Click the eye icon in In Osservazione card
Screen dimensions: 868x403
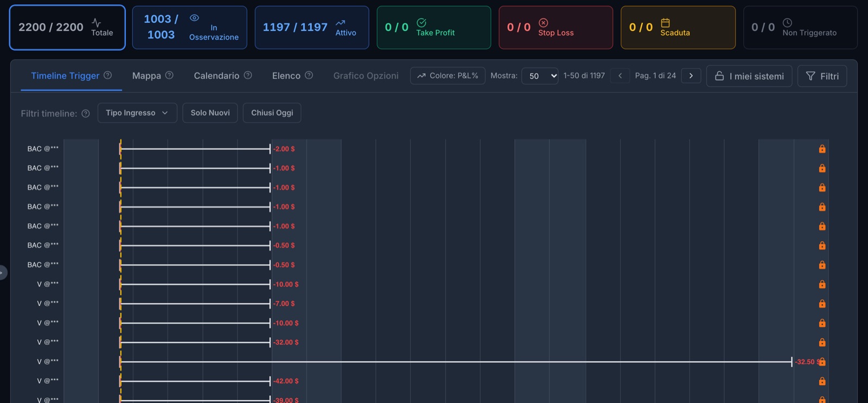tap(194, 18)
